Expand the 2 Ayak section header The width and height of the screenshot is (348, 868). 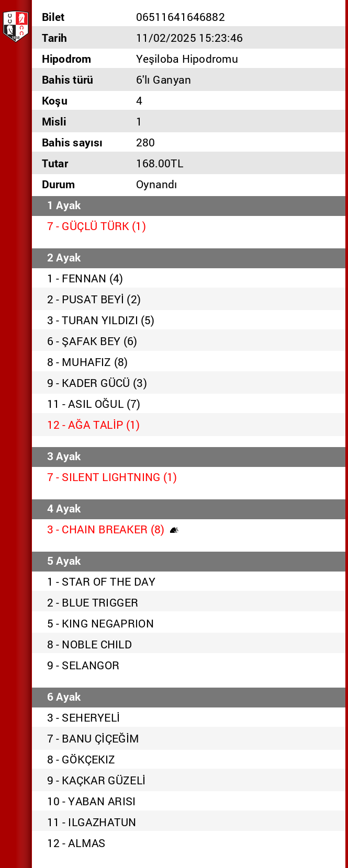pos(188,258)
